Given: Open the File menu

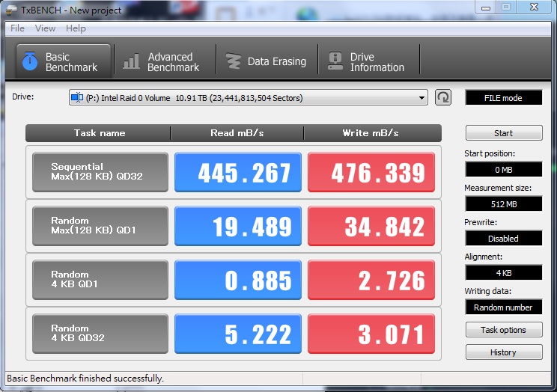Looking at the screenshot, I should click(17, 28).
